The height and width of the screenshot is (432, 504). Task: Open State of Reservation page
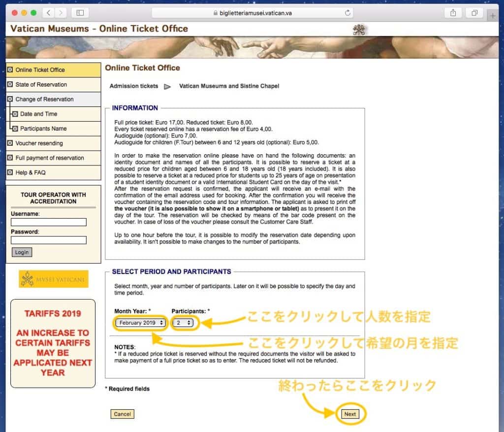53,85
